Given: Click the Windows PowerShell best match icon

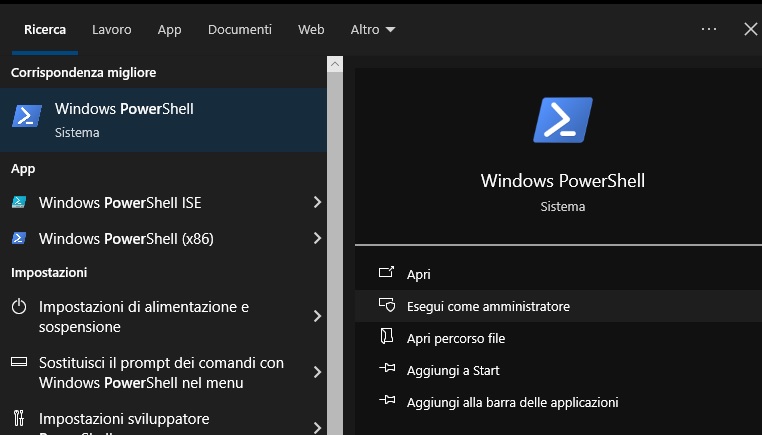Looking at the screenshot, I should (27, 117).
